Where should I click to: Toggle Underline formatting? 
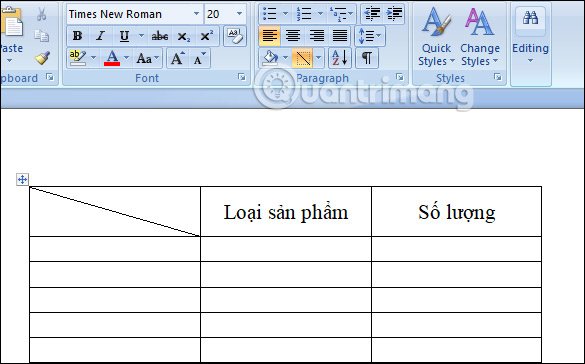click(x=124, y=36)
